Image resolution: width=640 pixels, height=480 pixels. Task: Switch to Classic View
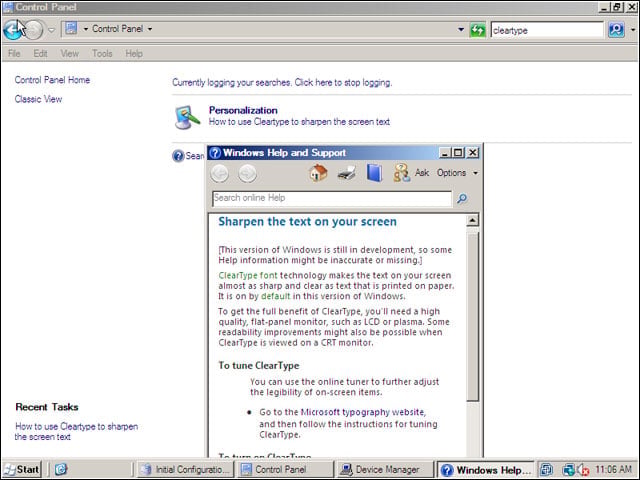(38, 99)
